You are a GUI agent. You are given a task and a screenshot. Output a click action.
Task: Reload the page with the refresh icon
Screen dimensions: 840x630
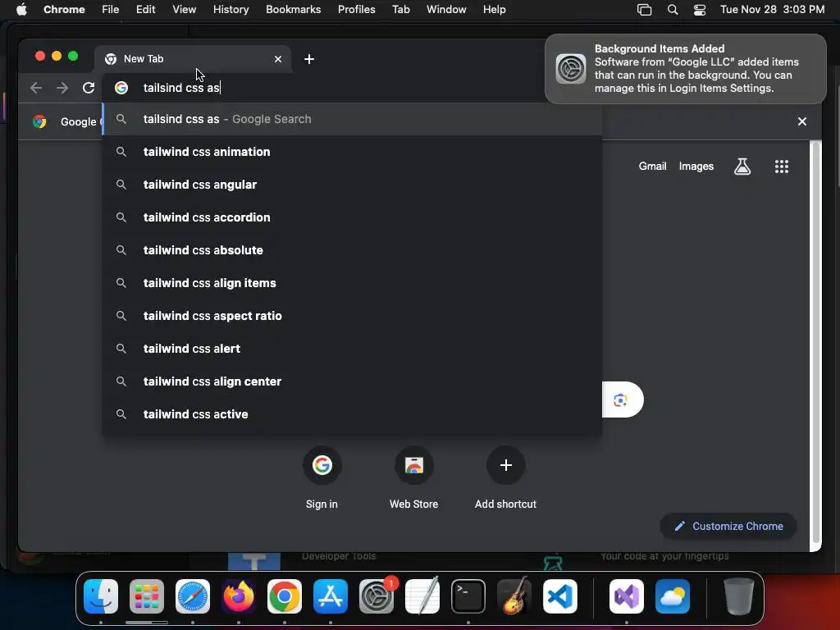point(89,88)
